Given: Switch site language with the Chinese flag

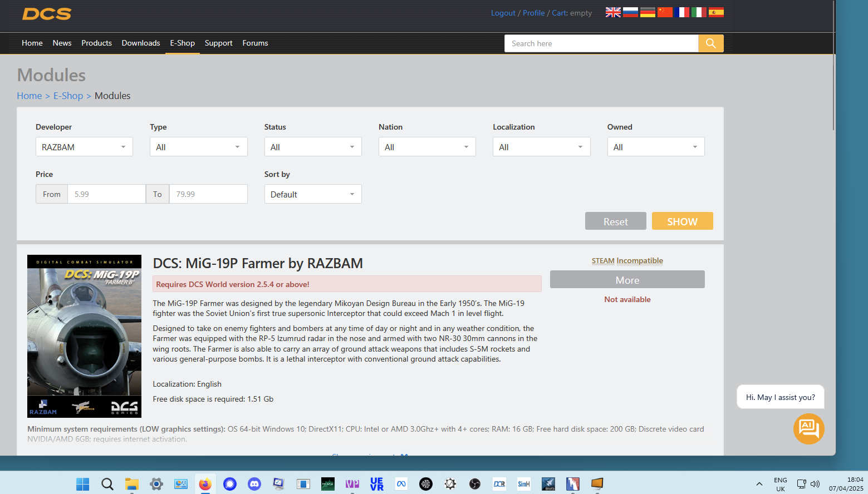Looking at the screenshot, I should point(665,12).
